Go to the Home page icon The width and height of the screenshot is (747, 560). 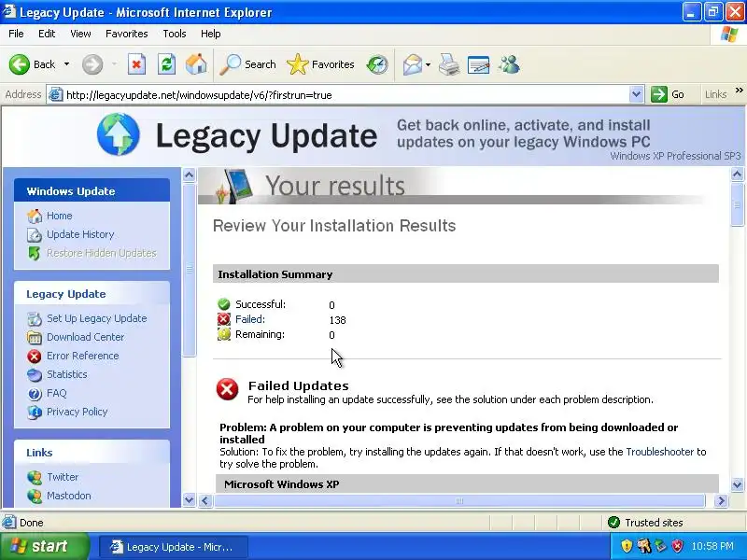pos(196,64)
